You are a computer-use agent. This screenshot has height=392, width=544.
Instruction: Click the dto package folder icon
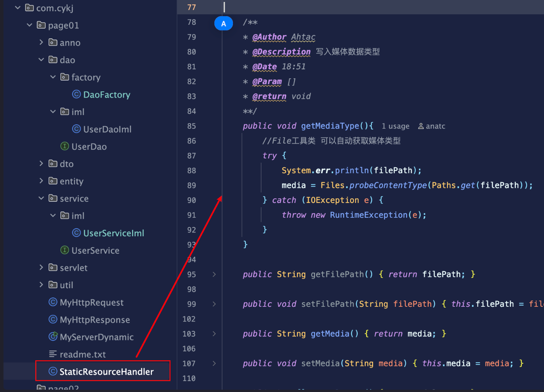53,163
